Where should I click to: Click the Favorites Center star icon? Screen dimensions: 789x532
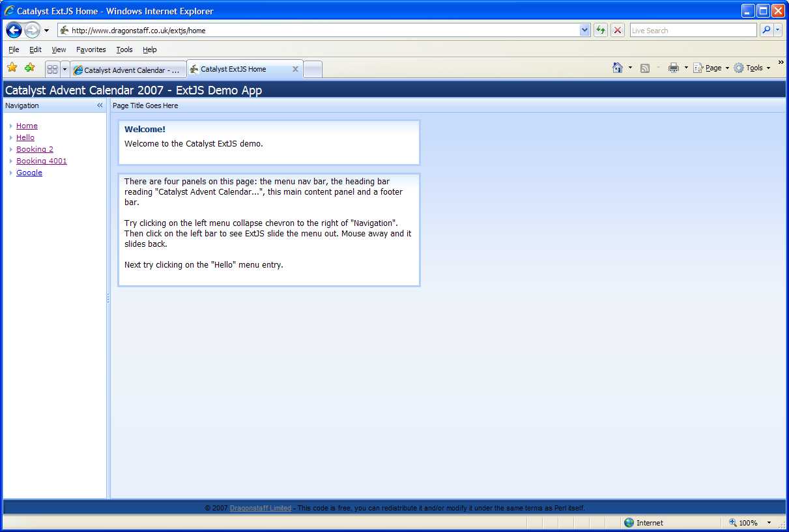pos(12,68)
